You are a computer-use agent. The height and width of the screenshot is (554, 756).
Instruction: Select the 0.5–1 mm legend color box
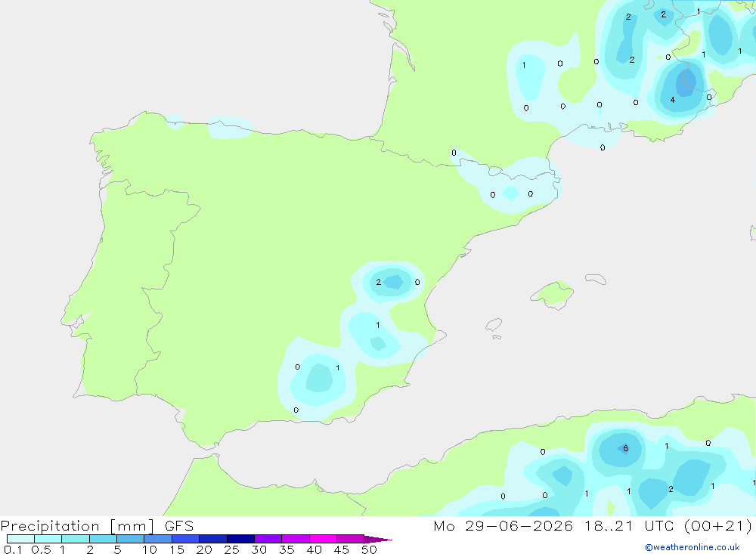click(48, 539)
